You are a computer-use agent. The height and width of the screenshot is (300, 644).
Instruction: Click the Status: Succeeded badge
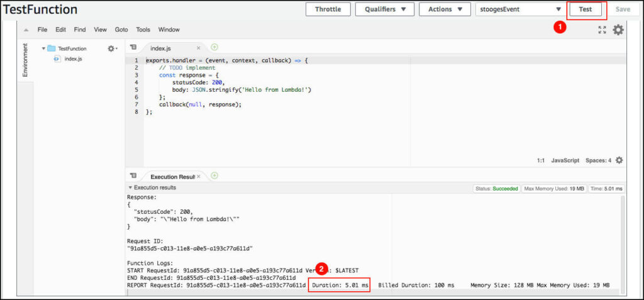(x=497, y=189)
